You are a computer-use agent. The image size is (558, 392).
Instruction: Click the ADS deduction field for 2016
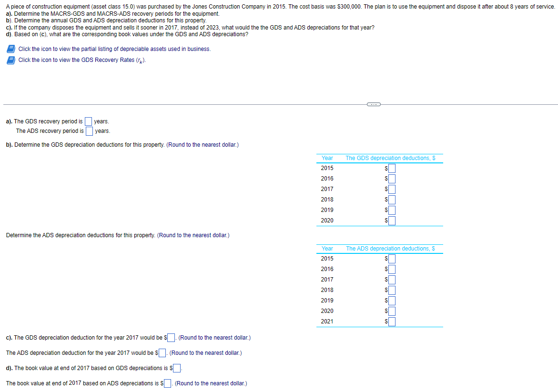pos(392,269)
